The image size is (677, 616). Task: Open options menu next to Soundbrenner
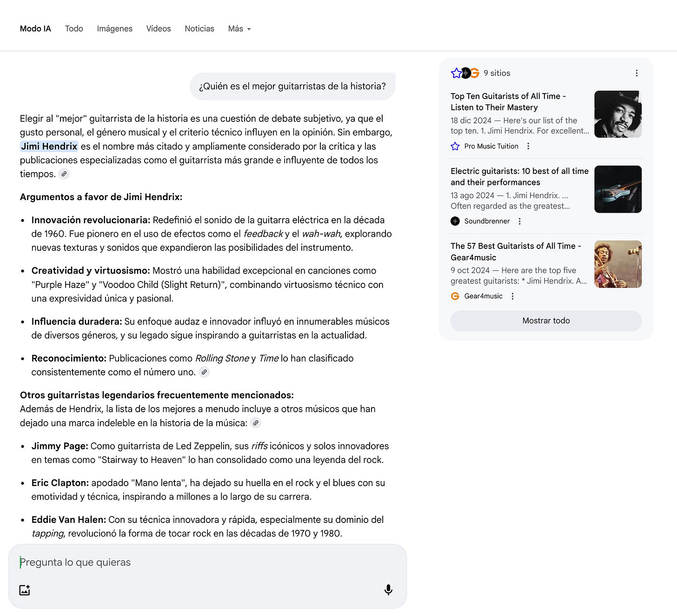click(x=520, y=221)
